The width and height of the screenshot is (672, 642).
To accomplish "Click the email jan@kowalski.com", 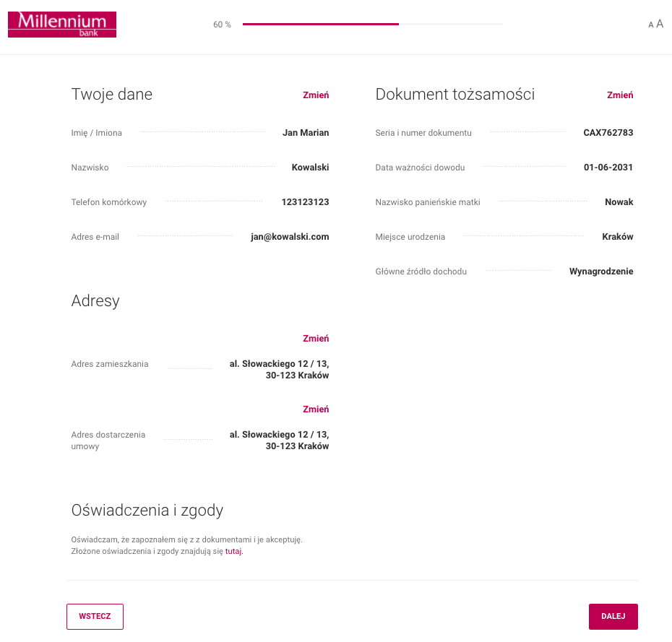I will pyautogui.click(x=290, y=237).
